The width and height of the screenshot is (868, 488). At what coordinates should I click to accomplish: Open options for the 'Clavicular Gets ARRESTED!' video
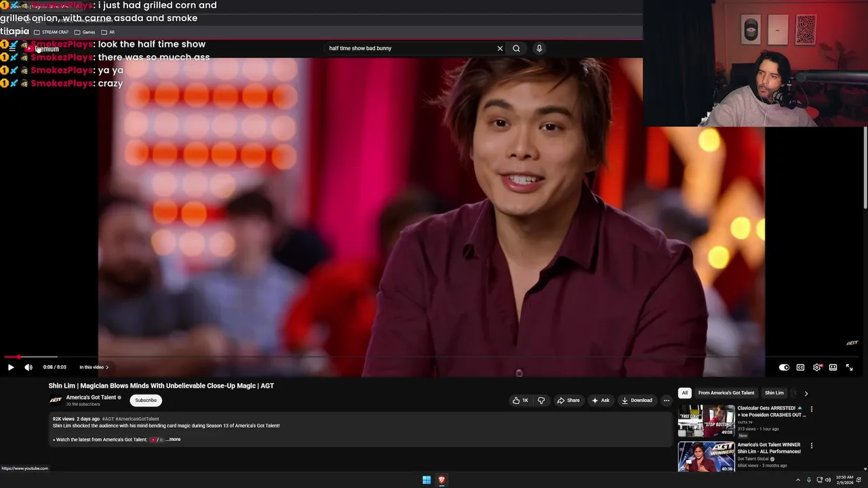pyautogui.click(x=812, y=409)
